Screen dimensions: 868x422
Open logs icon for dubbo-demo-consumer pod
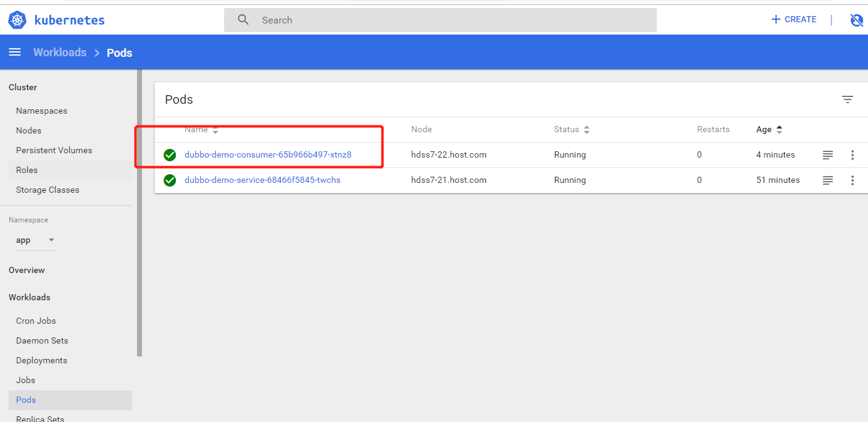tap(828, 155)
